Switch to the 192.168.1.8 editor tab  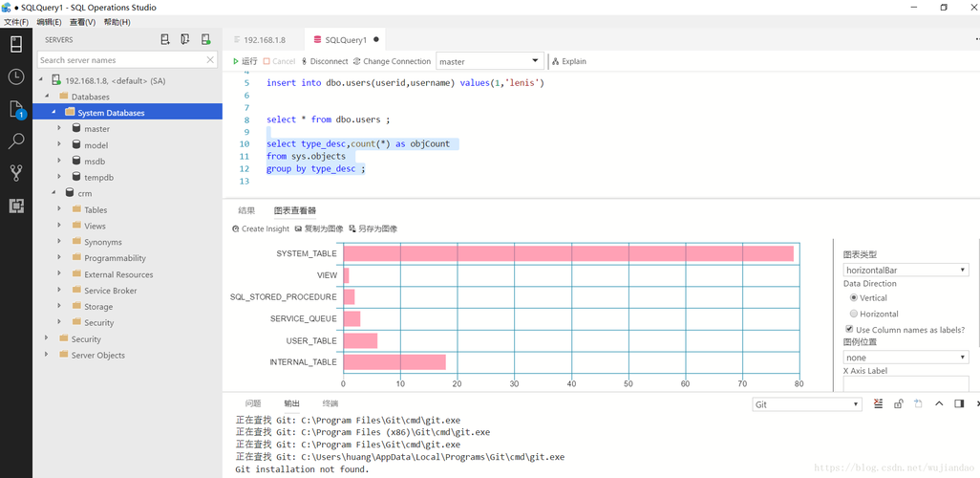point(265,39)
